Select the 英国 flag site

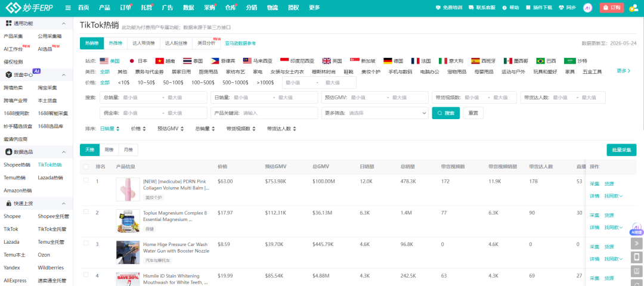coord(332,61)
